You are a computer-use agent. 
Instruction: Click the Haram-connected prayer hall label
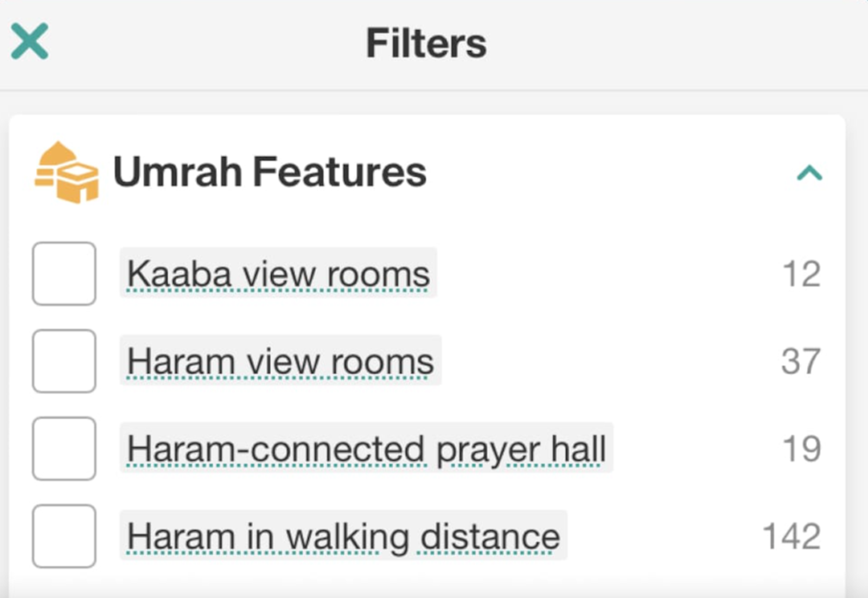point(366,449)
